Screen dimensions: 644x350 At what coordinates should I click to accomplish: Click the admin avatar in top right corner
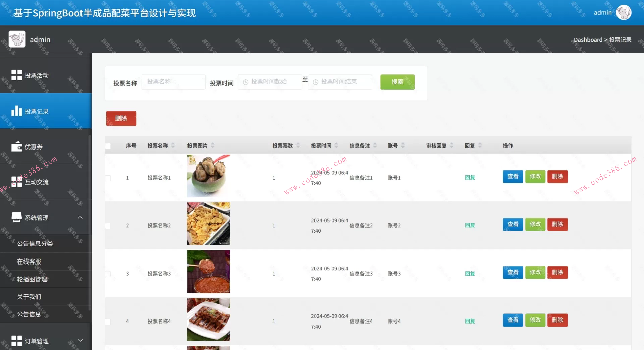(x=624, y=12)
